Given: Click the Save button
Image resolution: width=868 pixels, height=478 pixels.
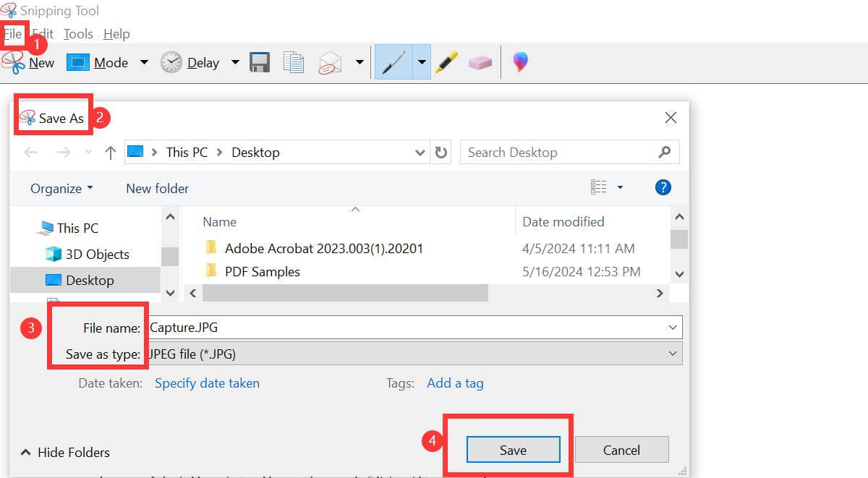Looking at the screenshot, I should [514, 449].
